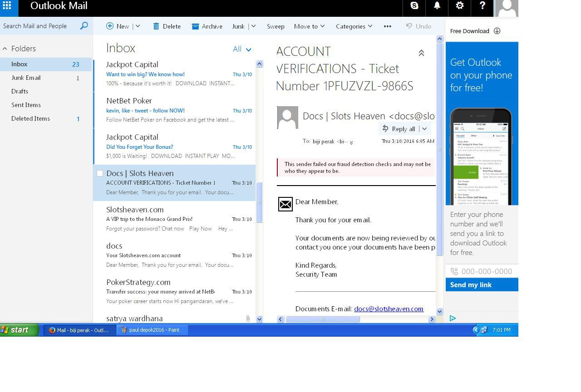Open the Reply all options dropdown arrow

pos(424,129)
